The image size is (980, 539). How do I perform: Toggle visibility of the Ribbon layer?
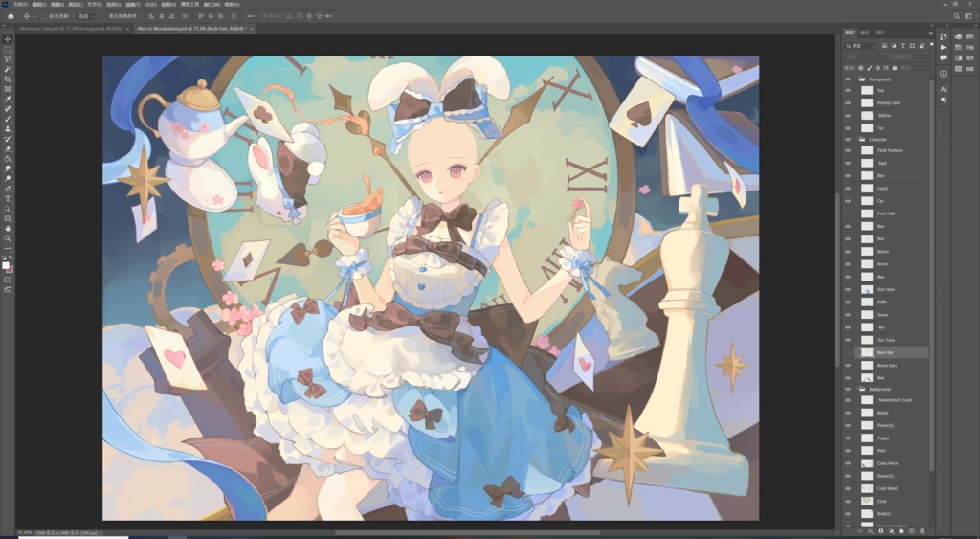848,115
